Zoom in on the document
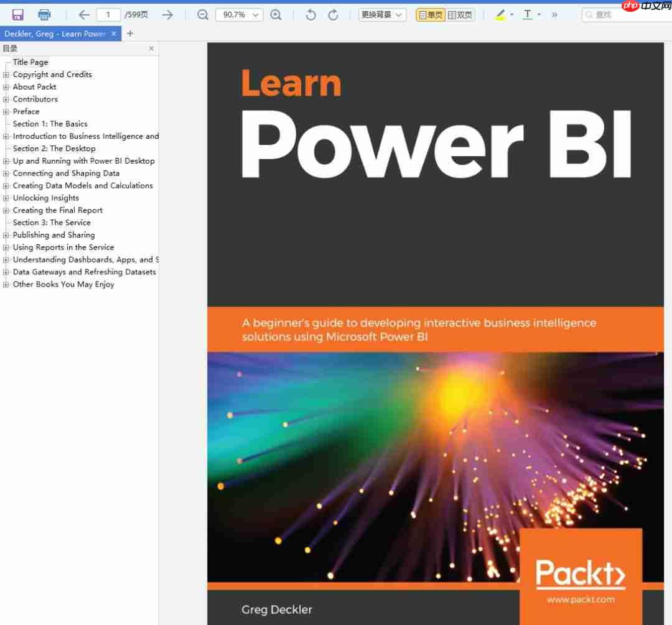 point(276,14)
